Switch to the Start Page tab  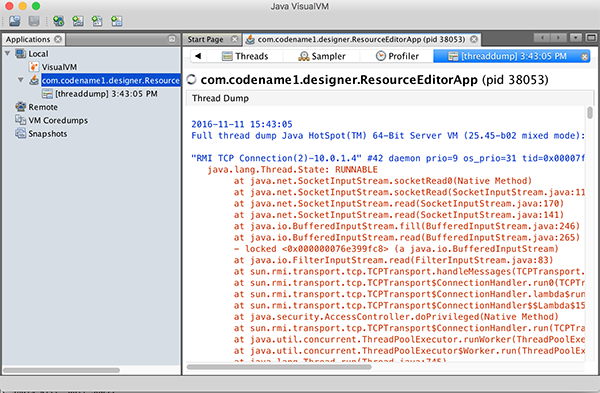click(x=205, y=39)
